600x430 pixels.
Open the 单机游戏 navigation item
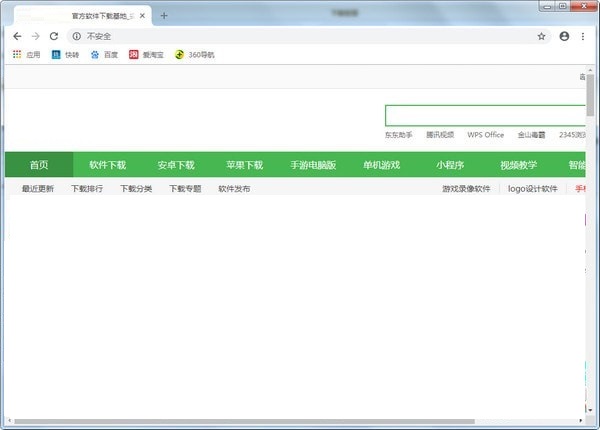click(x=382, y=165)
